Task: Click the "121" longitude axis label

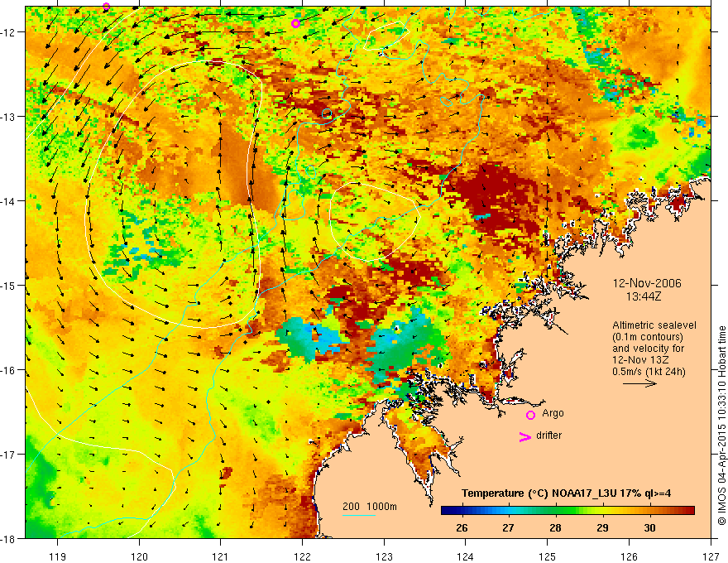Action: (221, 556)
